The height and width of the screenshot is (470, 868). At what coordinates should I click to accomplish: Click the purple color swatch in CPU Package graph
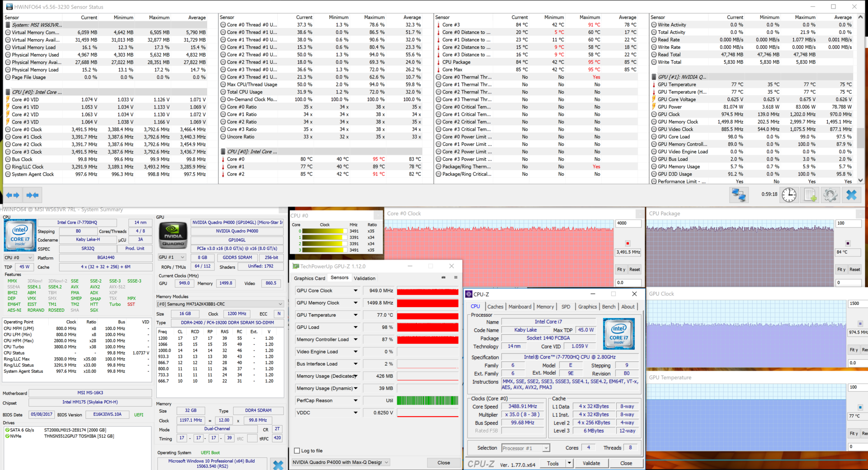point(848,243)
